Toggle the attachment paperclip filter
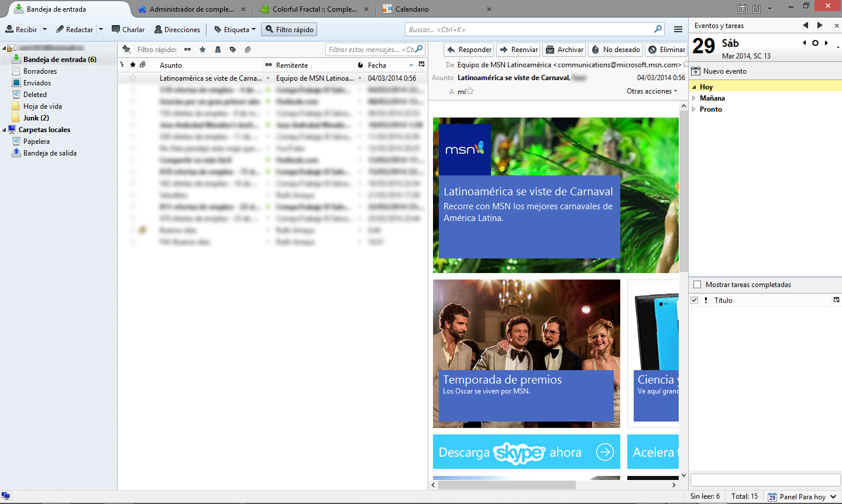Viewport: 842px width, 504px height. pyautogui.click(x=248, y=50)
